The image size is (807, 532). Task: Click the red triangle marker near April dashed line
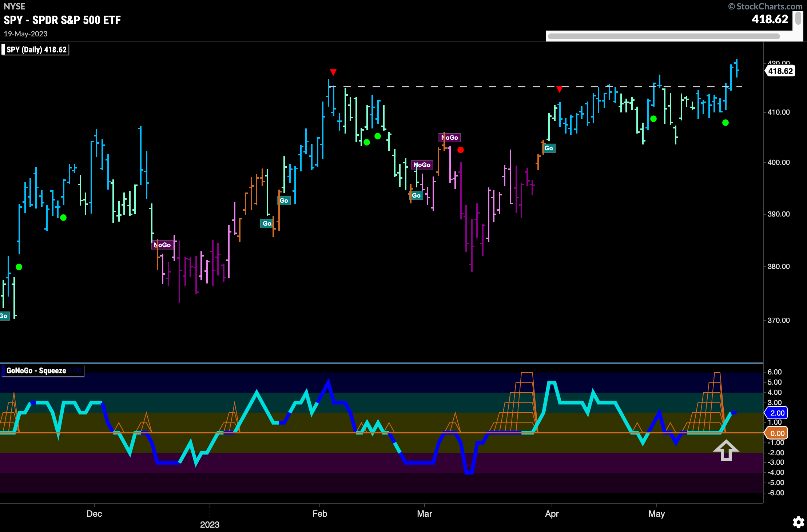[x=559, y=89]
